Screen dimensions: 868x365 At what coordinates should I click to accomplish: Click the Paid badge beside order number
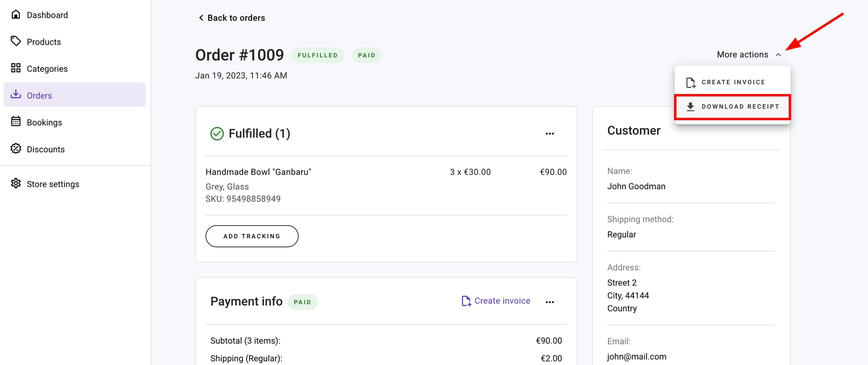pyautogui.click(x=367, y=55)
